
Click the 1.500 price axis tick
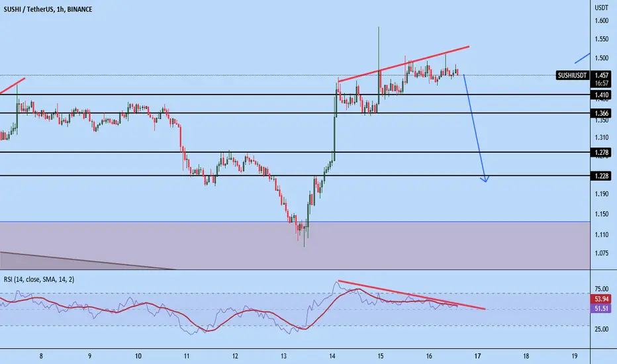coord(602,58)
